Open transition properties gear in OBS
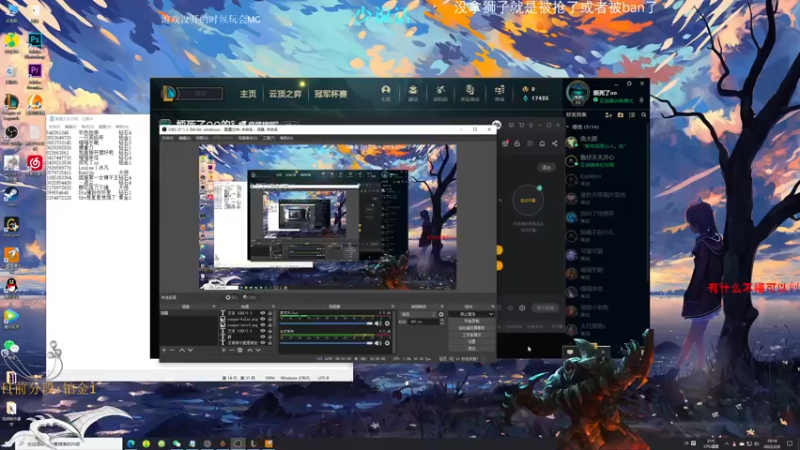Image resolution: width=800 pixels, height=450 pixels. [441, 314]
